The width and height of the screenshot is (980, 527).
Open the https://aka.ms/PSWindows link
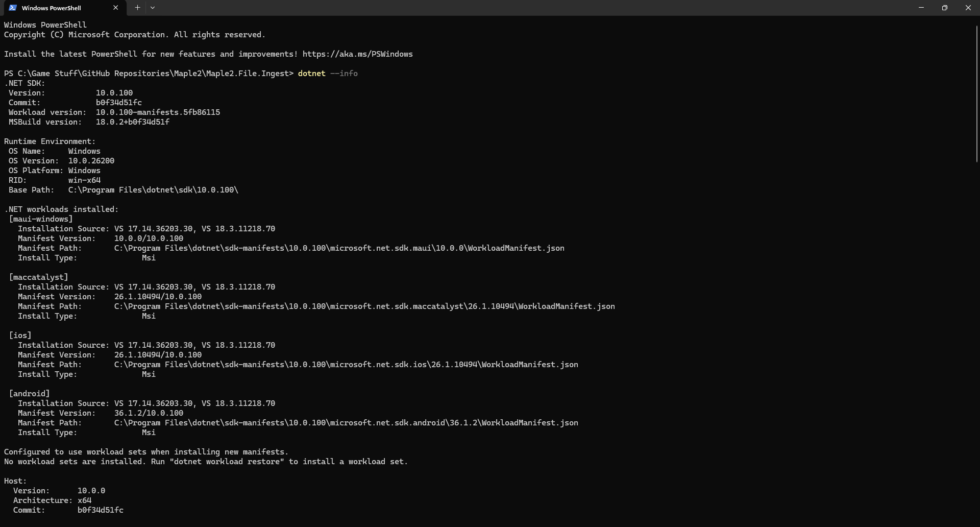(358, 54)
